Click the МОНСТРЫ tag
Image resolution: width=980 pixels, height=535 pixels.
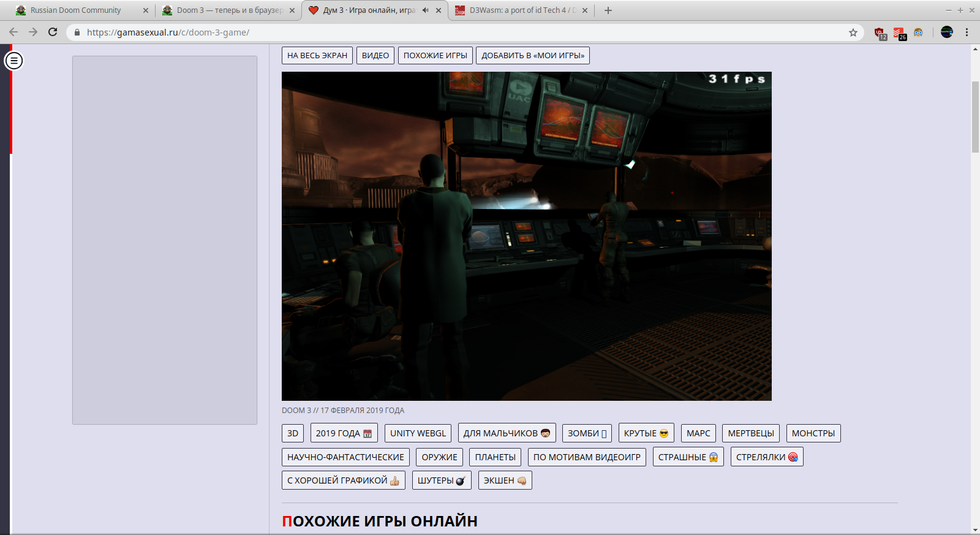pos(813,433)
